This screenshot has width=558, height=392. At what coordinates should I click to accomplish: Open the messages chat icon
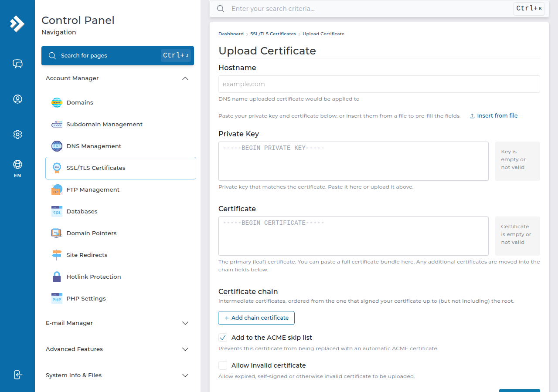coord(17,64)
